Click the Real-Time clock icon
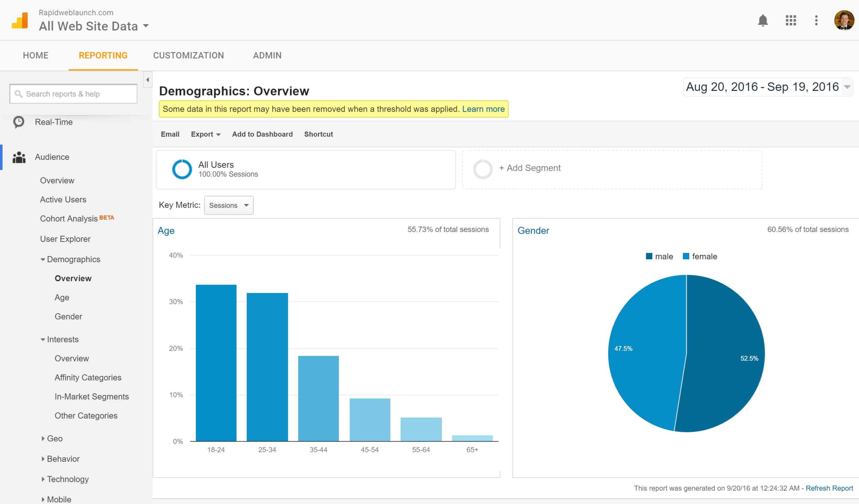Screen dimensions: 859x504 tap(19, 122)
